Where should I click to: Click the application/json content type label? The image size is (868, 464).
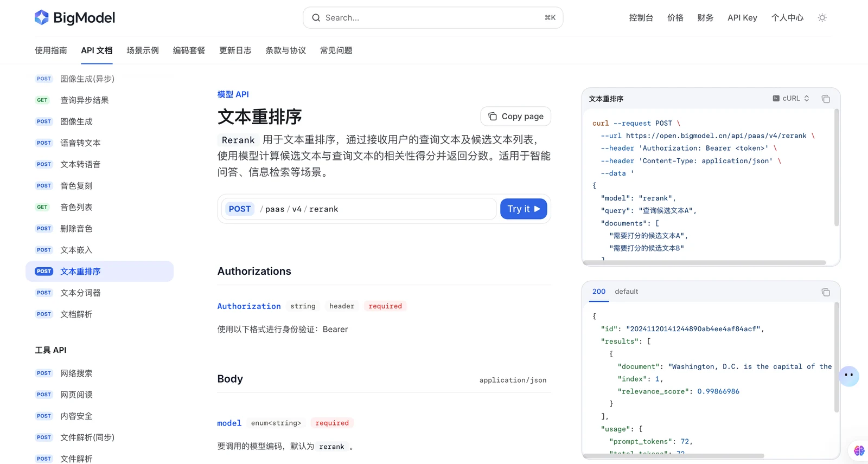coord(513,381)
